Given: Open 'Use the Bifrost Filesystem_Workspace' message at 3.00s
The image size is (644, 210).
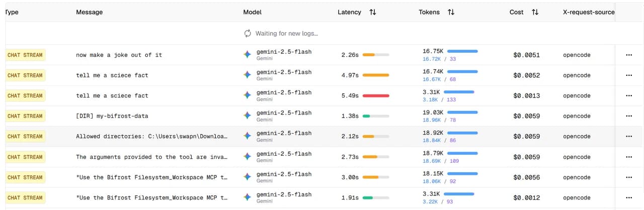Looking at the screenshot, I should point(151,177).
